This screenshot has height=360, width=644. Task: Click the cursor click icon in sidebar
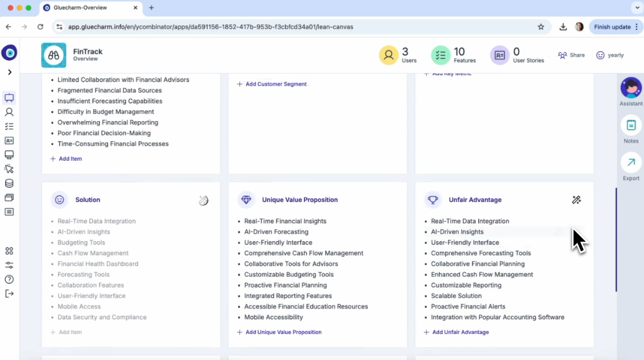click(9, 169)
